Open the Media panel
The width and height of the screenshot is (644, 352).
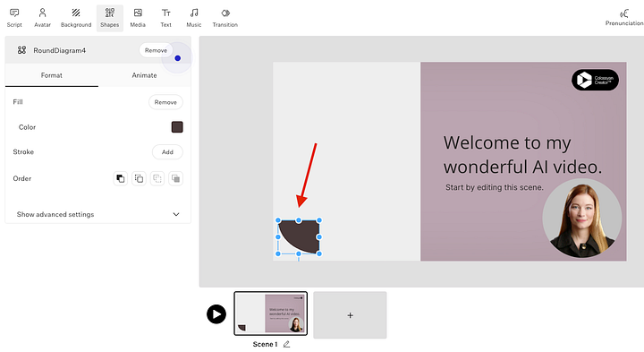(x=138, y=18)
